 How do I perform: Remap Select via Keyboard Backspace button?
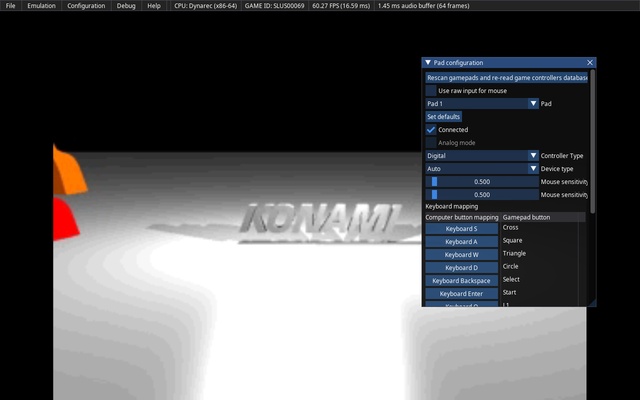click(x=462, y=281)
